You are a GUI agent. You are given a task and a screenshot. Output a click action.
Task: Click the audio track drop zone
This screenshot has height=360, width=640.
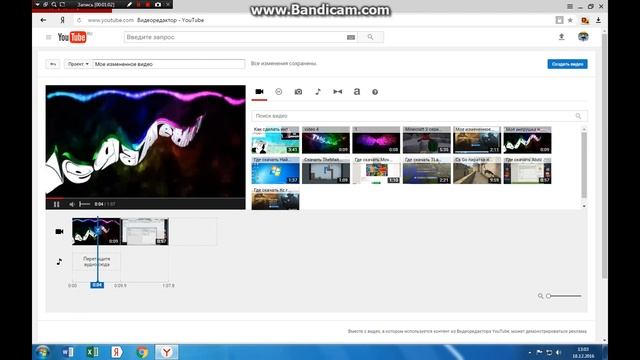97,262
